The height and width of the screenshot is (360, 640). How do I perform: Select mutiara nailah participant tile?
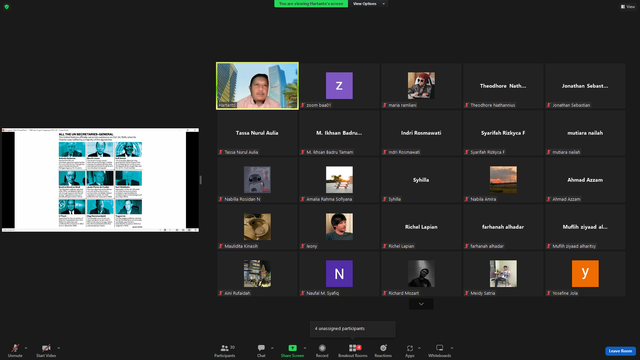(585, 133)
